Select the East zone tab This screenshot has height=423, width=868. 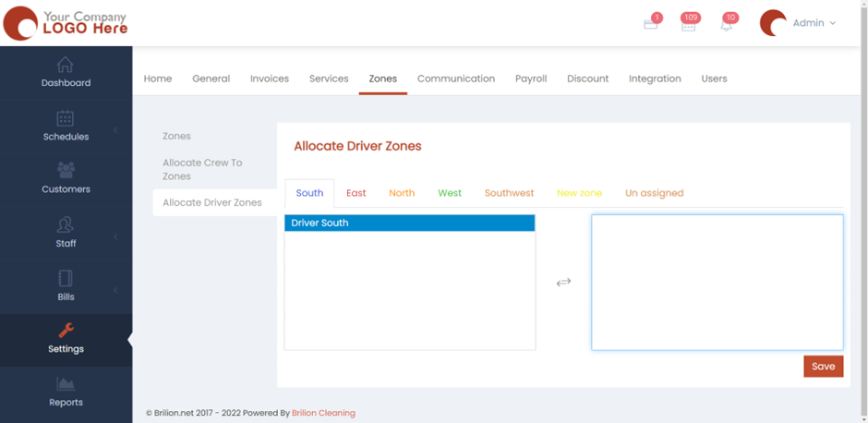(x=356, y=193)
